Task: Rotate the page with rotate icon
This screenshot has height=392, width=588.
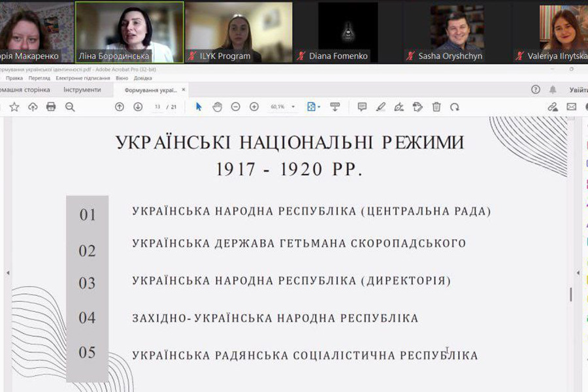Action: click(x=455, y=107)
